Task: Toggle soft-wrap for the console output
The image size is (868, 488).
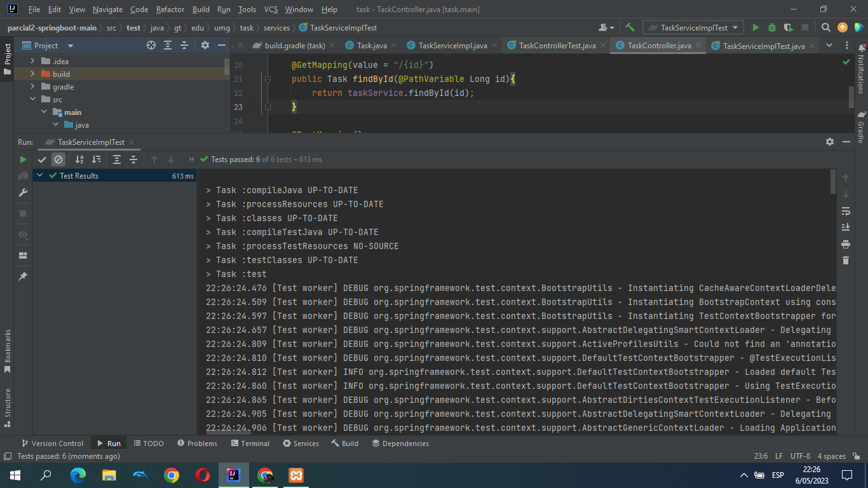Action: (x=846, y=211)
